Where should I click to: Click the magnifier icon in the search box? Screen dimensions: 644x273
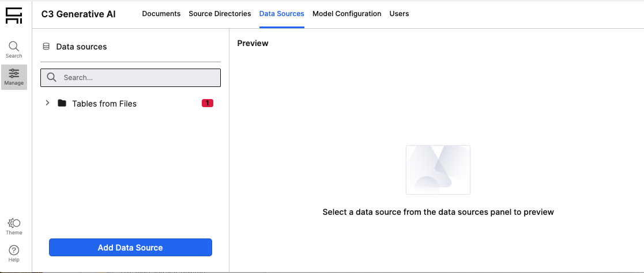[x=52, y=77]
